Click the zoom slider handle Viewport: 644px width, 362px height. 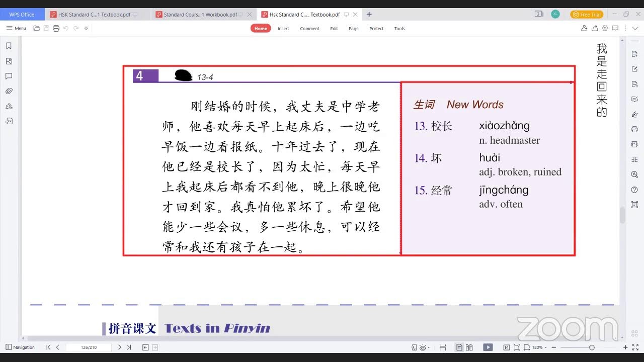coord(592,347)
